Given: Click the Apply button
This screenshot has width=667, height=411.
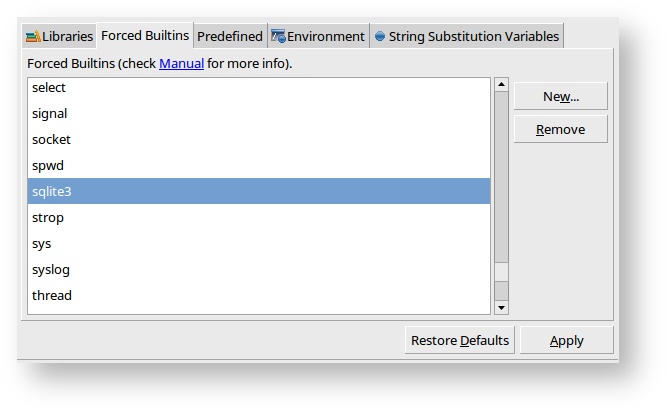Looking at the screenshot, I should (566, 341).
